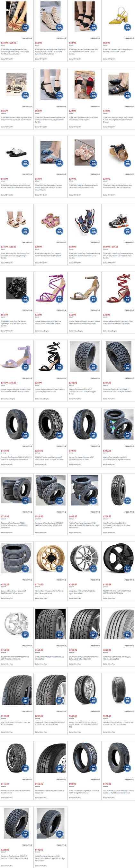Click the $500.07 Pirelli tire price
135x868 pixels.
73,716
